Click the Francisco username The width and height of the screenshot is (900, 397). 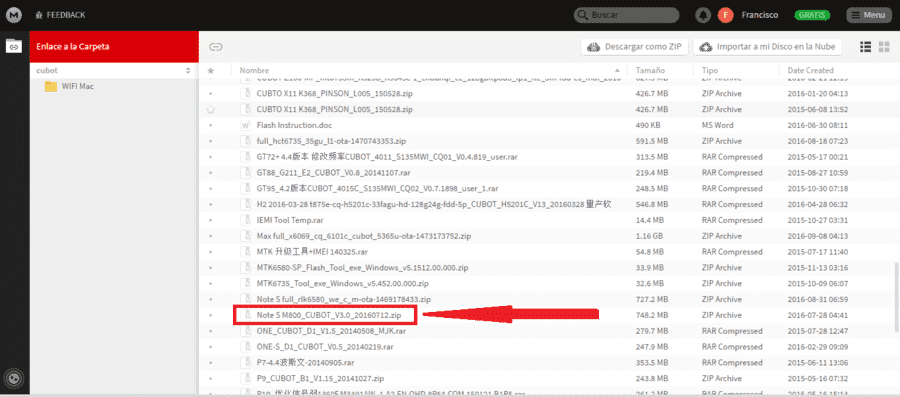click(759, 15)
